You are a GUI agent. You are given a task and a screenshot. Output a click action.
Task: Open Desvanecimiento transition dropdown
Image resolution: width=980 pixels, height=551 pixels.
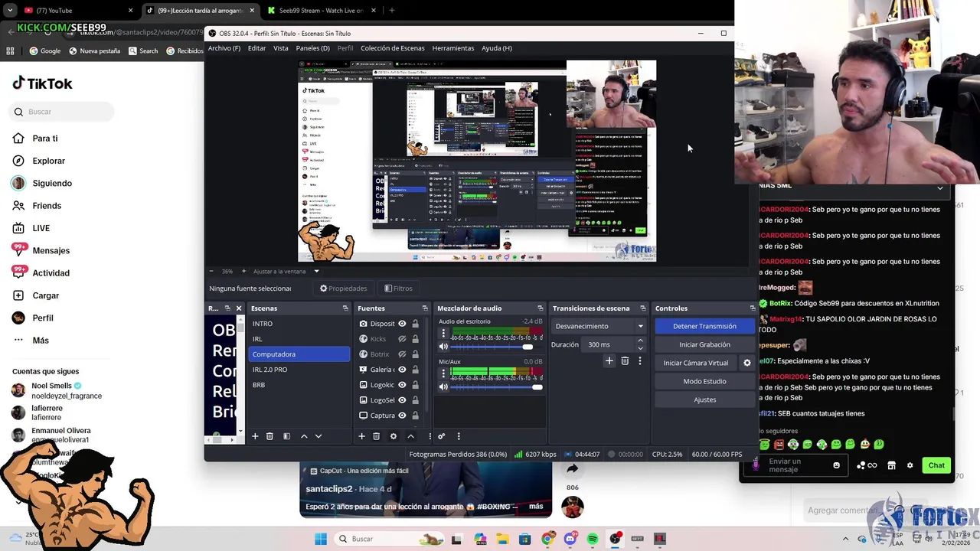pyautogui.click(x=599, y=326)
